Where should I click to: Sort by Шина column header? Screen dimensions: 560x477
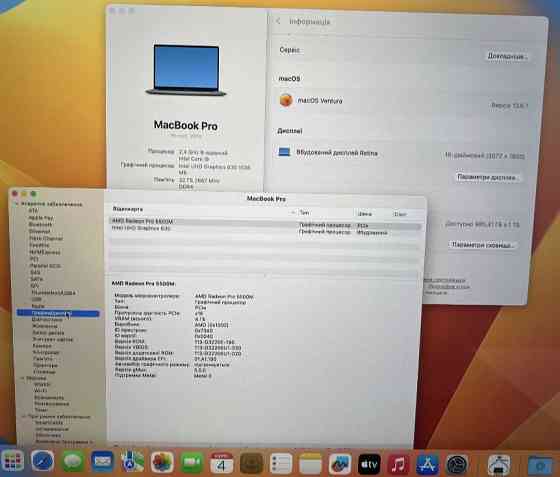click(365, 214)
